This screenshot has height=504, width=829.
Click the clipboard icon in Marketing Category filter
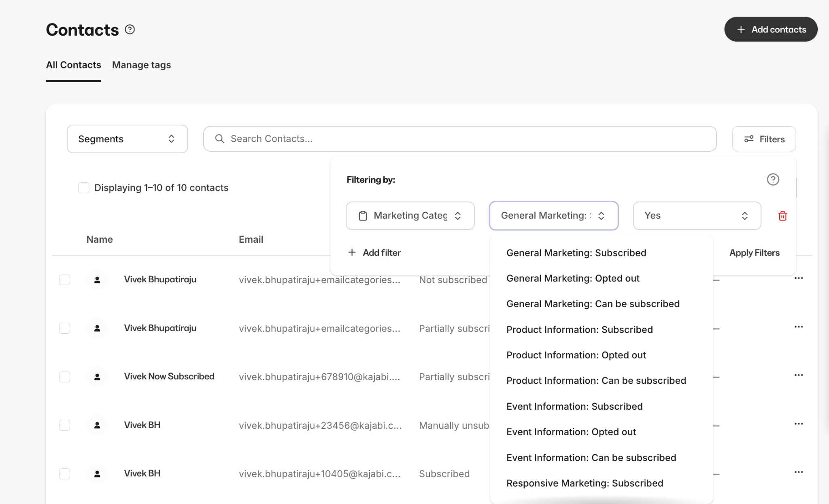(x=363, y=216)
